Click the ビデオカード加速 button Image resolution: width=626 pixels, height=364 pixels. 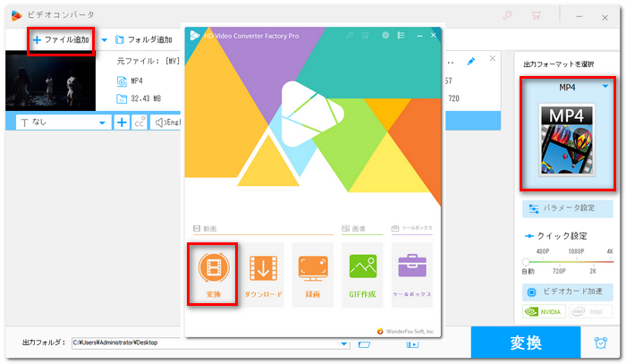tap(567, 292)
